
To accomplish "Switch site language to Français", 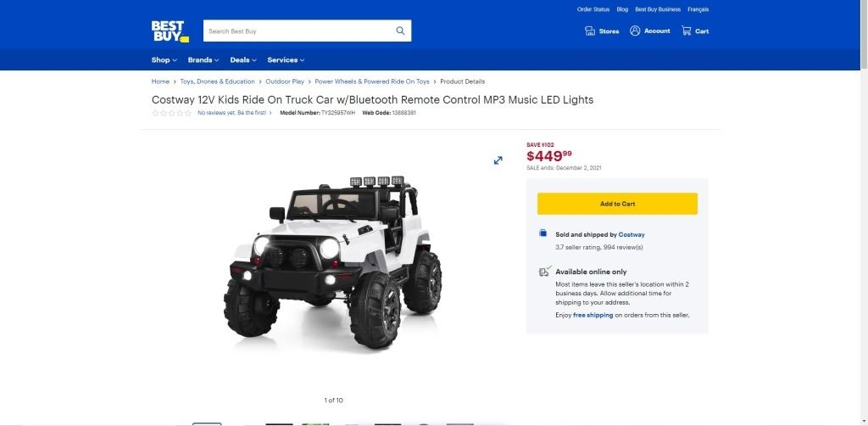I will tap(698, 9).
